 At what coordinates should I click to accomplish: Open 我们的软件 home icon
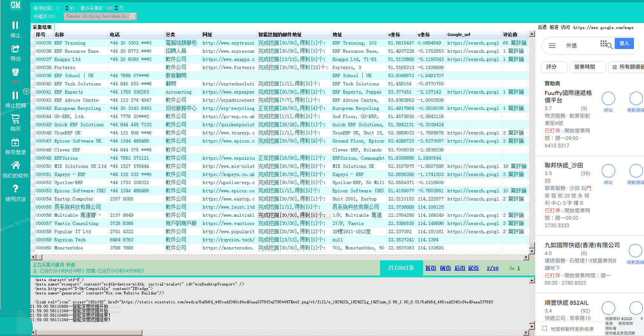(x=15, y=165)
